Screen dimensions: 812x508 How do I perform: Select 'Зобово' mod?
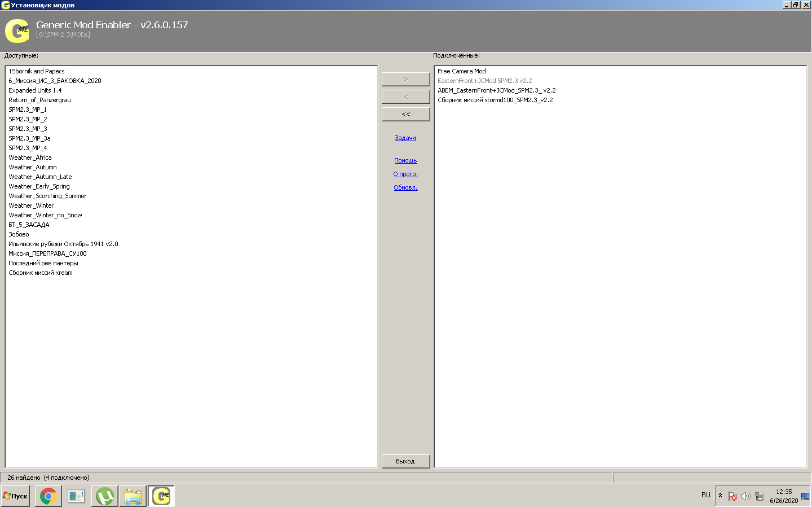19,234
